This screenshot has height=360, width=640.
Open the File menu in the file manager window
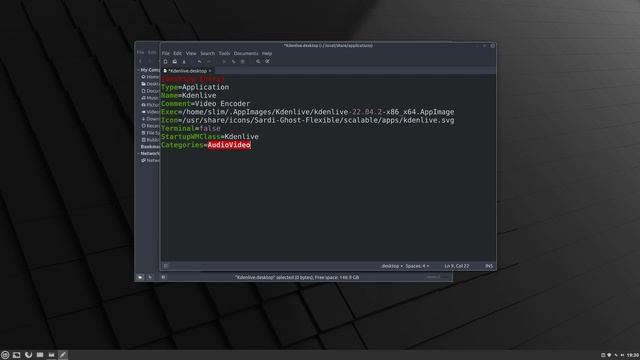pyautogui.click(x=140, y=53)
